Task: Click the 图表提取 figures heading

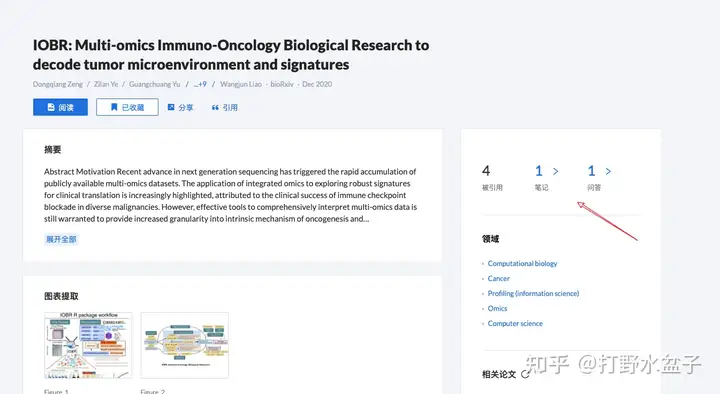Action: tap(61, 296)
